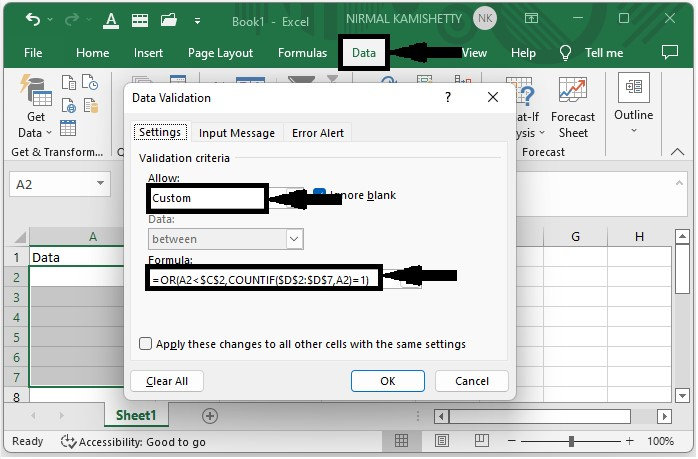Open the Insert tab
698x459 pixels.
click(148, 53)
